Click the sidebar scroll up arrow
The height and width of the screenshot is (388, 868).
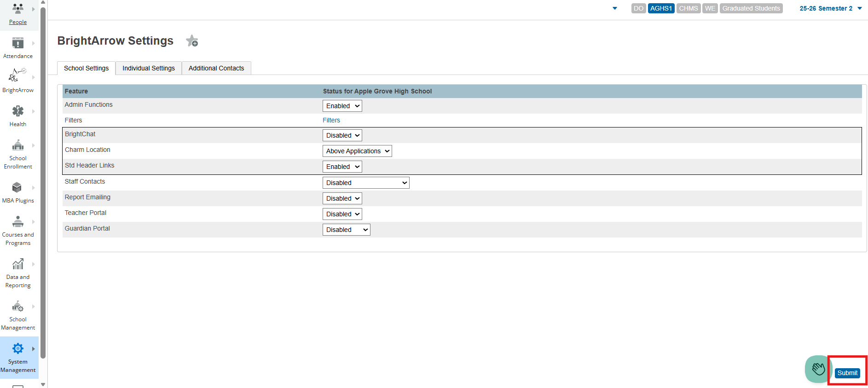[43, 3]
